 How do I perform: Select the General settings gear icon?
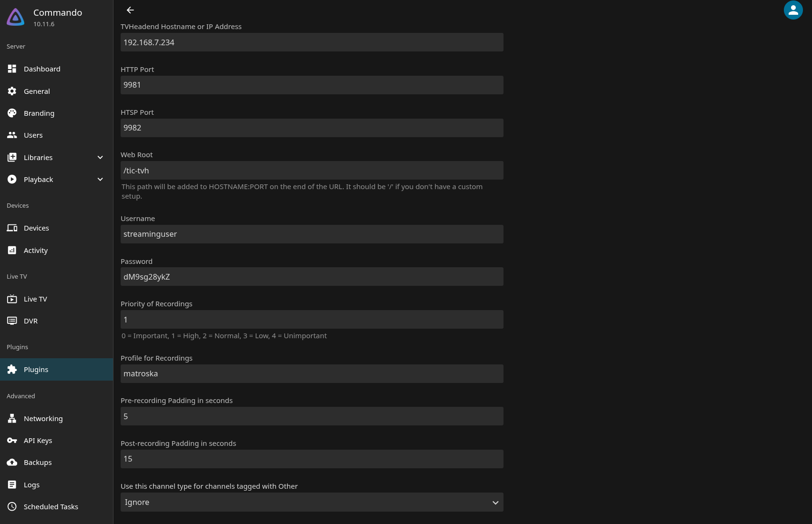pyautogui.click(x=12, y=91)
